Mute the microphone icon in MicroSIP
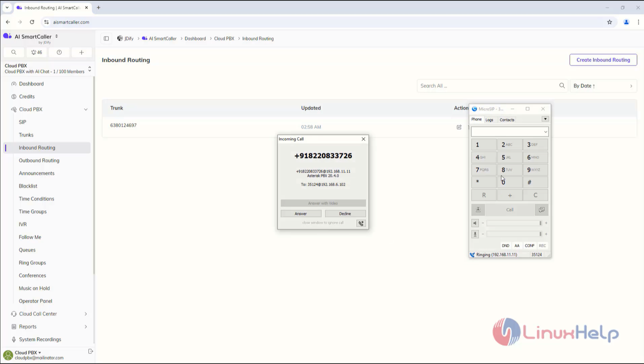 point(475,234)
